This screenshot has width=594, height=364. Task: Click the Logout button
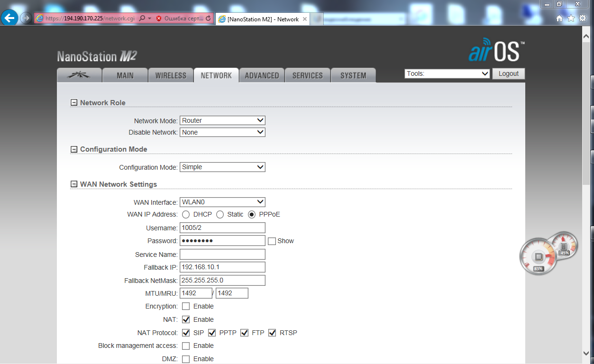509,73
